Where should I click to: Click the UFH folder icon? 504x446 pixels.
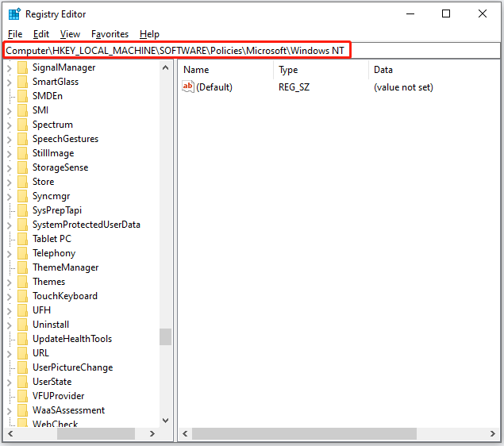point(22,310)
